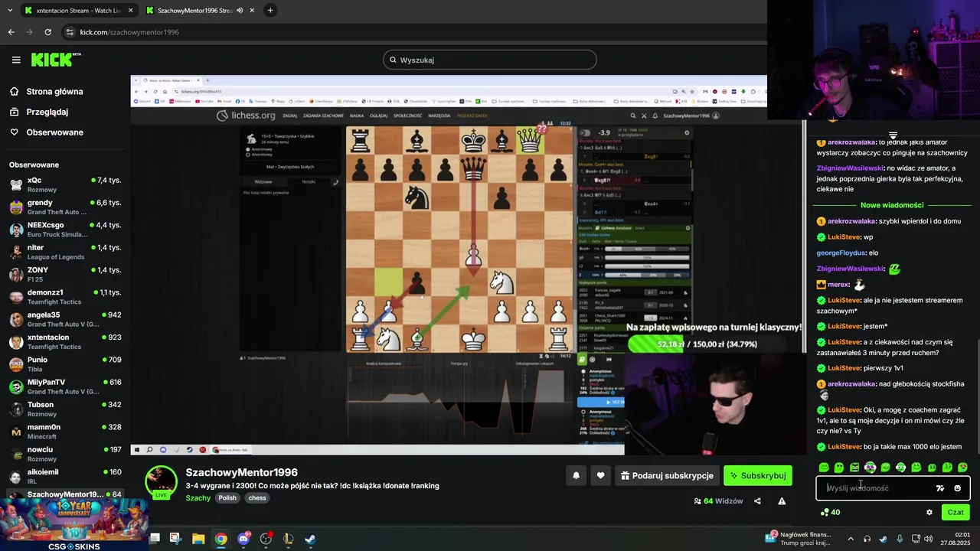Click the streamer's LIVE avatar
Image resolution: width=980 pixels, height=551 pixels.
coord(162,482)
